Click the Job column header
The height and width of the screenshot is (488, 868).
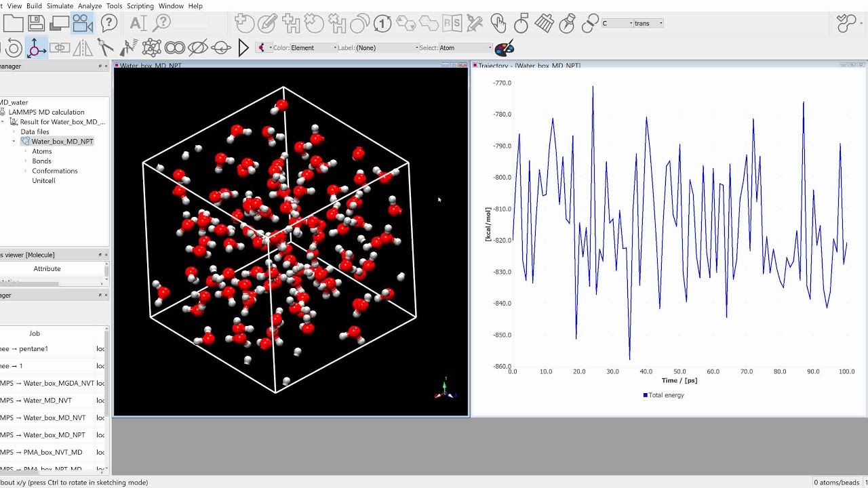35,333
